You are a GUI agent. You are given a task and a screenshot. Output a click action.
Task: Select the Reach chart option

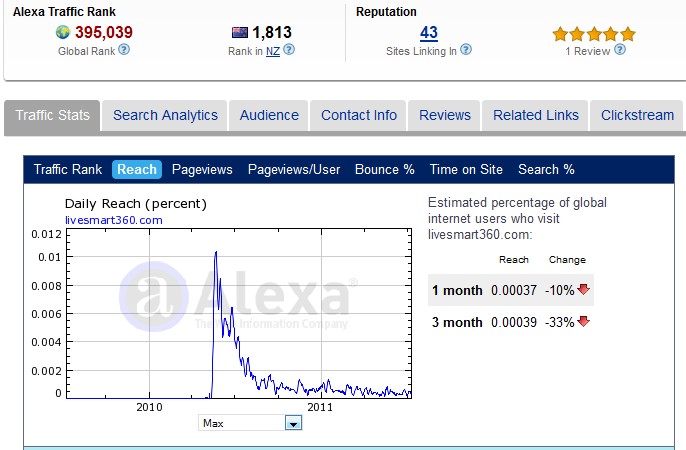pos(137,169)
